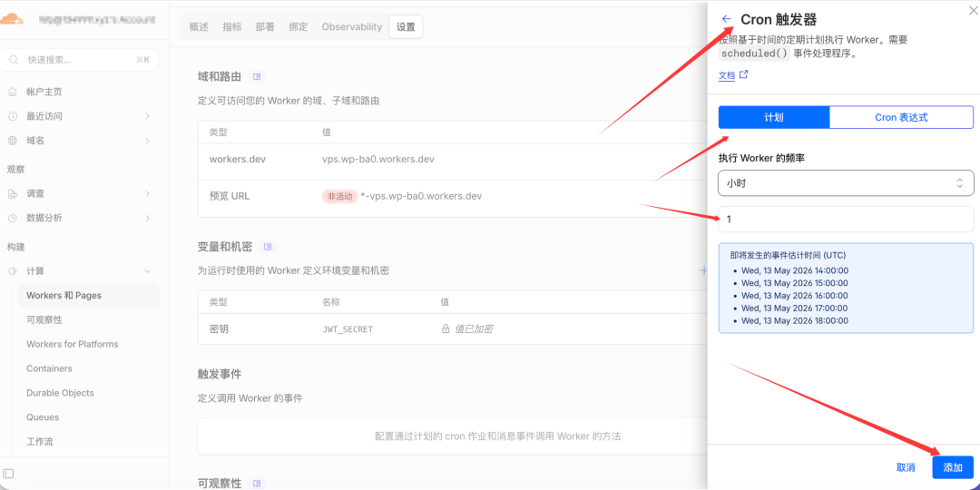The width and height of the screenshot is (980, 490).
Task: Open the 帐户主页 home icon
Action: (13, 92)
